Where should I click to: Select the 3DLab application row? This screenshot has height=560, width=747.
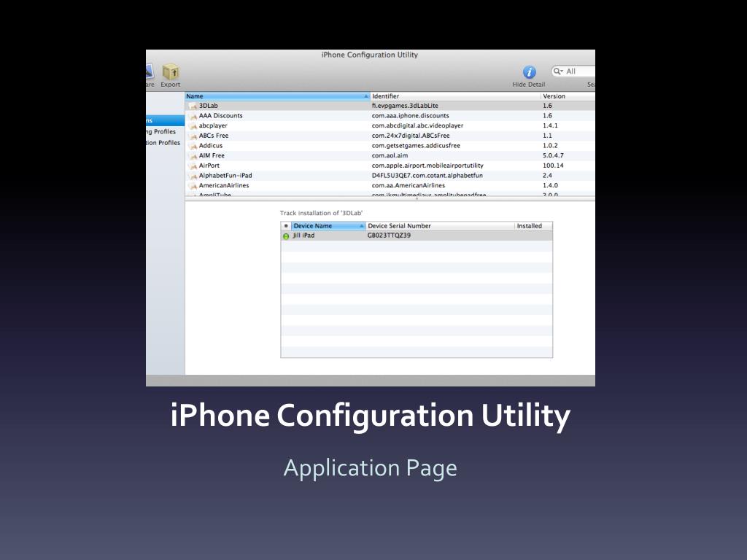click(x=390, y=106)
